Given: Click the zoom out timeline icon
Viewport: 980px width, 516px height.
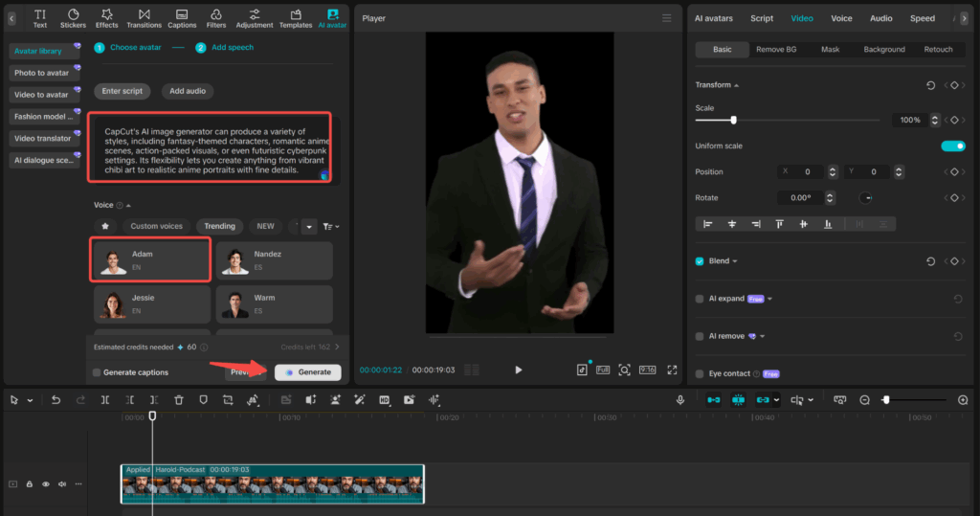Looking at the screenshot, I should coord(865,399).
